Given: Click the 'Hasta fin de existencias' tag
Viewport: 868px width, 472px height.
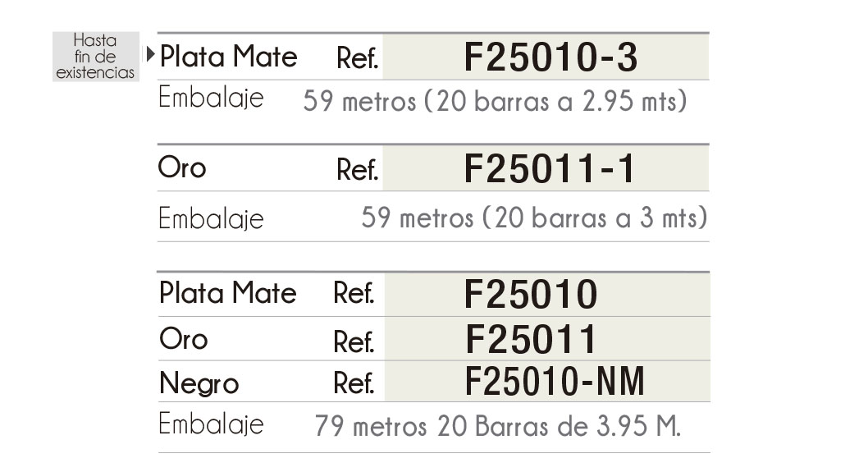Looking at the screenshot, I should click(x=95, y=57).
